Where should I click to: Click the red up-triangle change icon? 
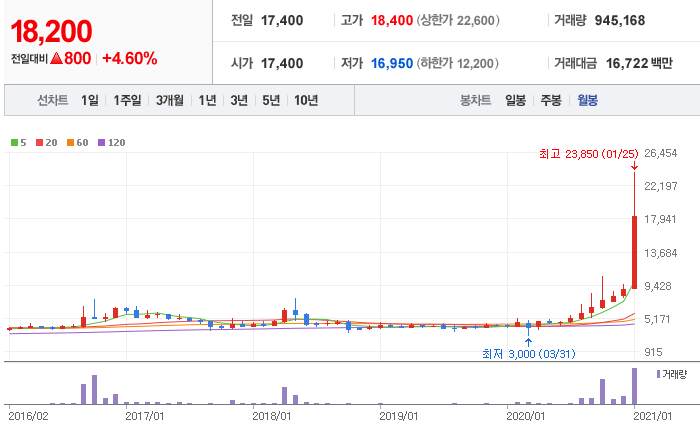(x=56, y=58)
